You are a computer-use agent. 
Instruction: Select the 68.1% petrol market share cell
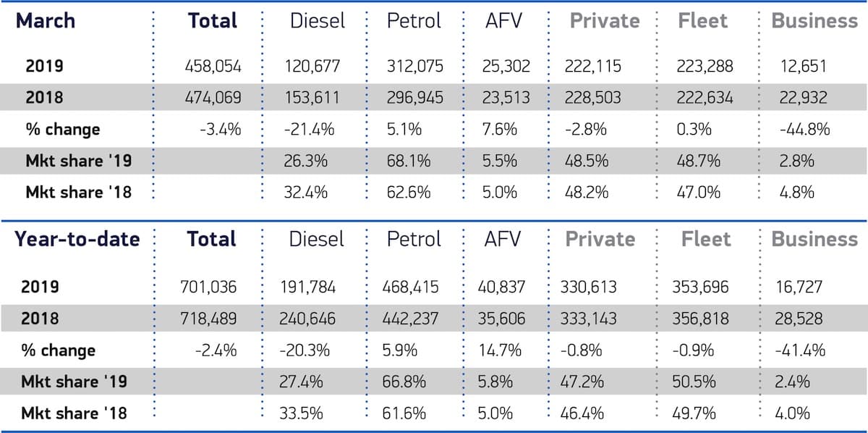[409, 161]
